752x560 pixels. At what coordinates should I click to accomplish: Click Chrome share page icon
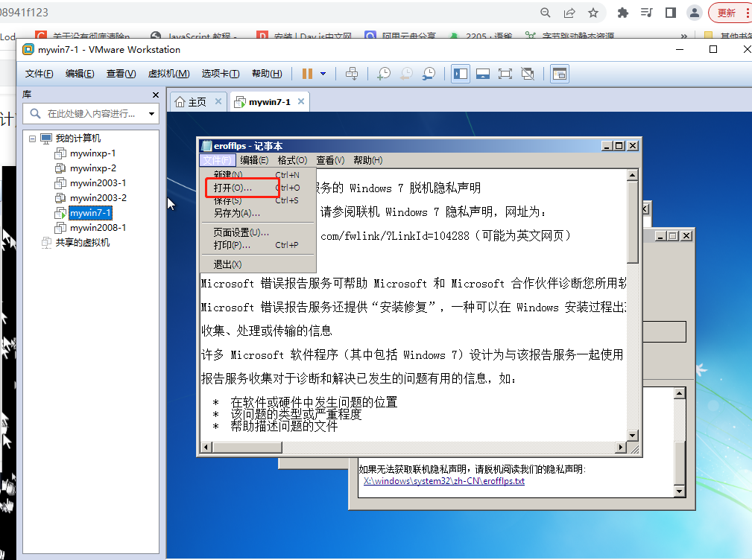(x=569, y=13)
